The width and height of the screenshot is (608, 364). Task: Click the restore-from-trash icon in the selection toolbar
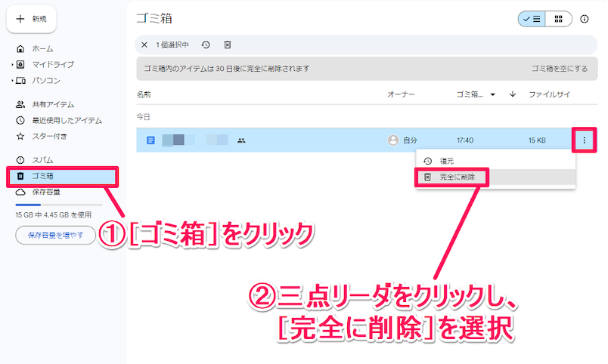coord(206,45)
